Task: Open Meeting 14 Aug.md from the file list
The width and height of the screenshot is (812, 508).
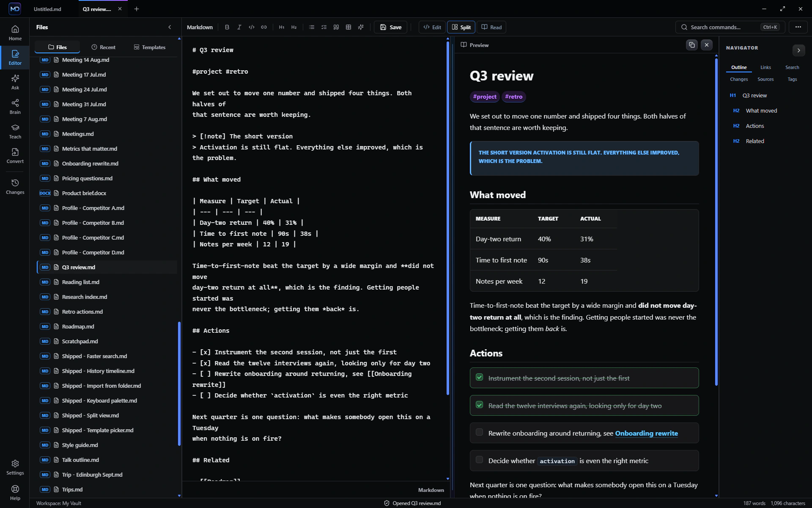Action: click(107, 60)
